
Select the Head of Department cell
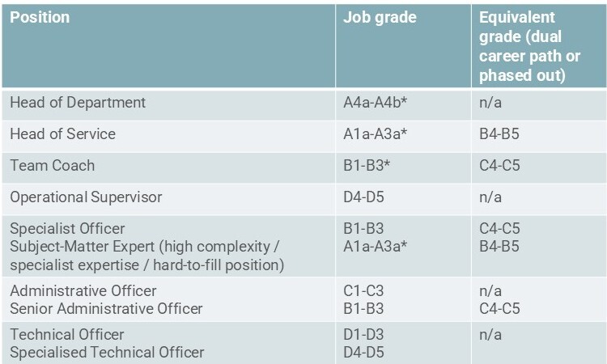coord(168,104)
